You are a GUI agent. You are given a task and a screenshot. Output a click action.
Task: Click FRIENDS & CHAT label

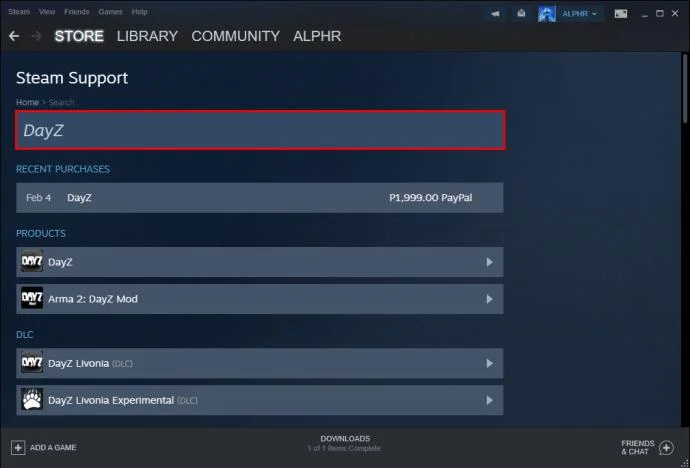pyautogui.click(x=638, y=447)
